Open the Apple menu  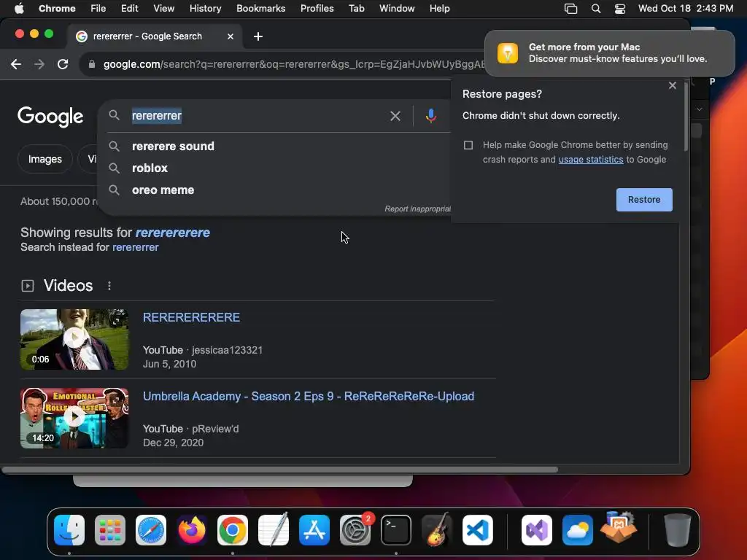19,9
